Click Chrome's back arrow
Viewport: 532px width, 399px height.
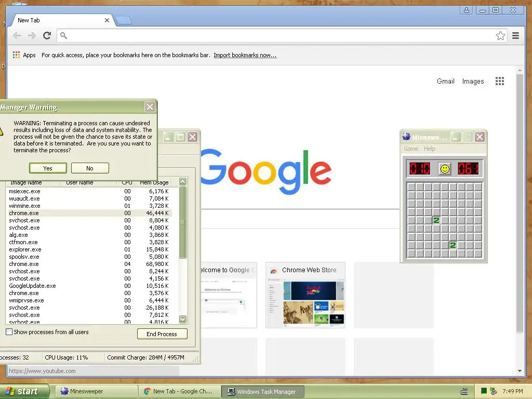tap(17, 35)
